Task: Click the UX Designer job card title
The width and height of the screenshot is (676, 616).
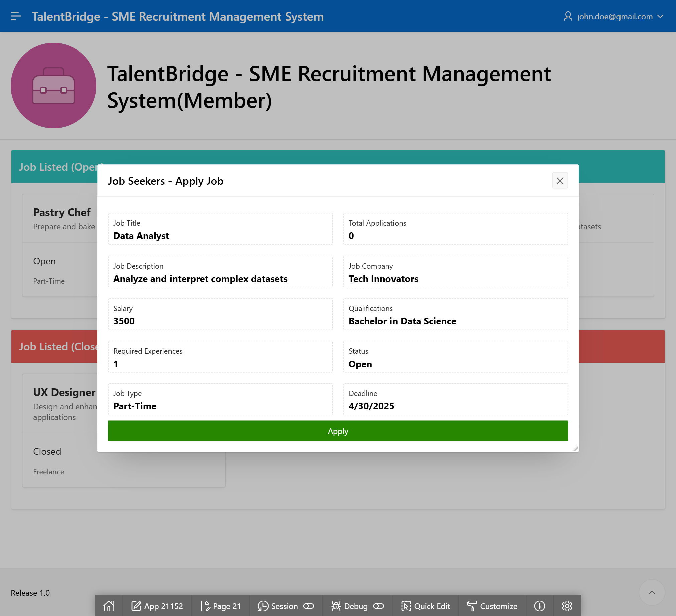Action: click(65, 392)
